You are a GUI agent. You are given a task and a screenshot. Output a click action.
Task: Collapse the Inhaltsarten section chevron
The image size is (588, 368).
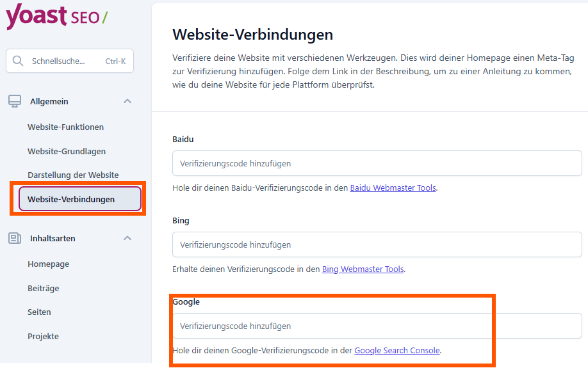(127, 238)
